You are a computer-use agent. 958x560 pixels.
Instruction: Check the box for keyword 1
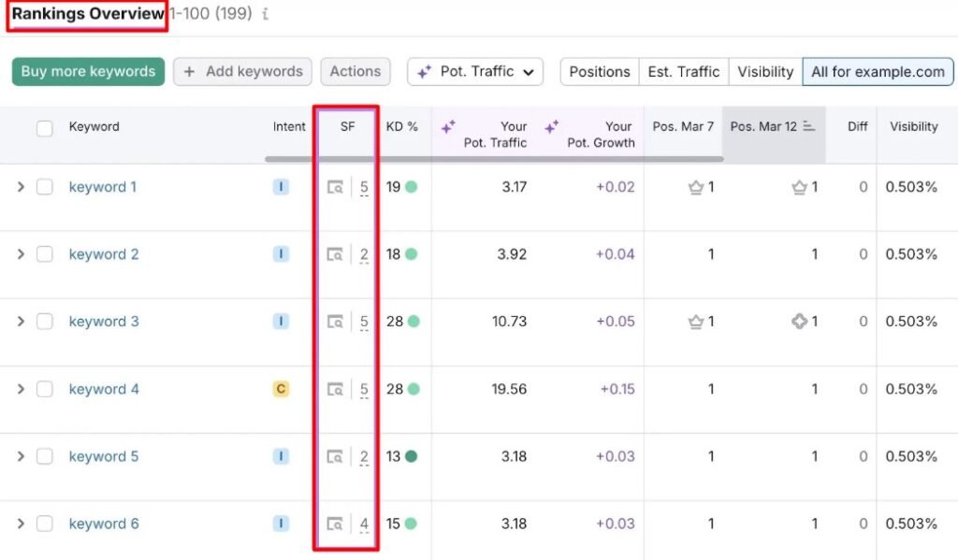click(x=45, y=187)
